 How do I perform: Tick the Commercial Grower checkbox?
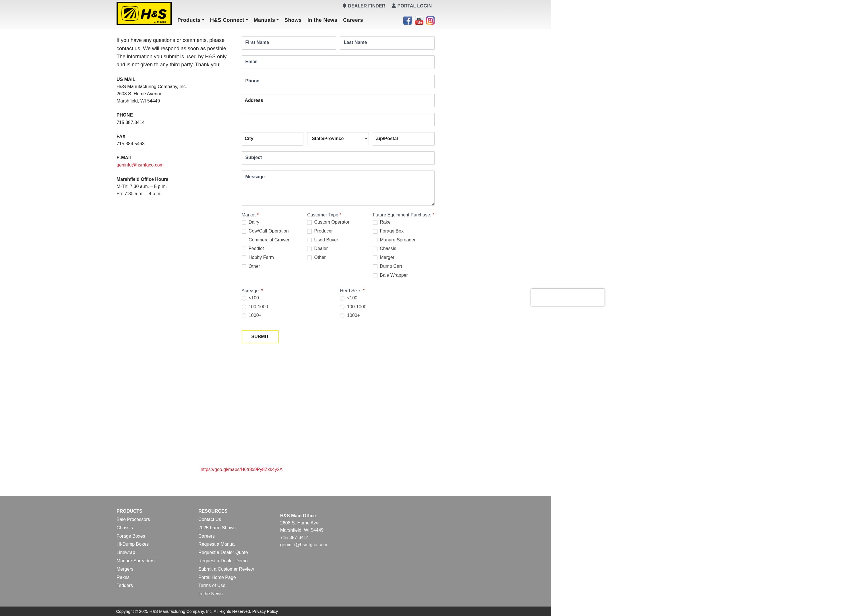click(244, 240)
